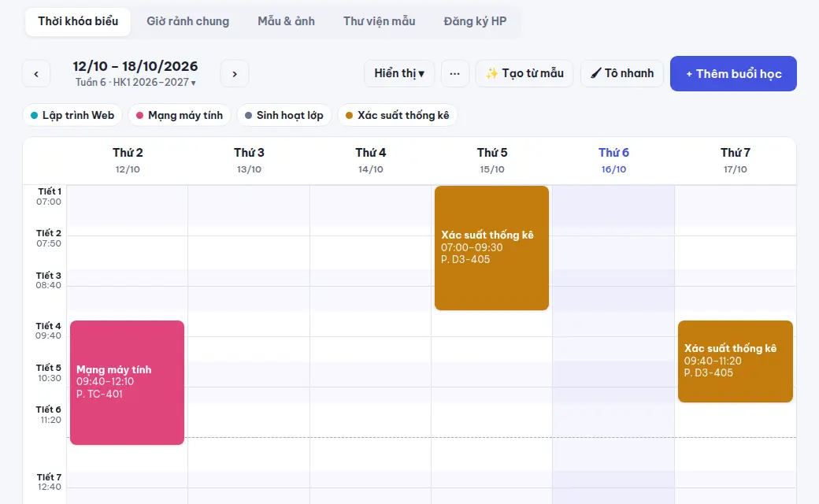819x504 pixels.
Task: Activate Tô nhanh brush tool
Action: point(622,74)
